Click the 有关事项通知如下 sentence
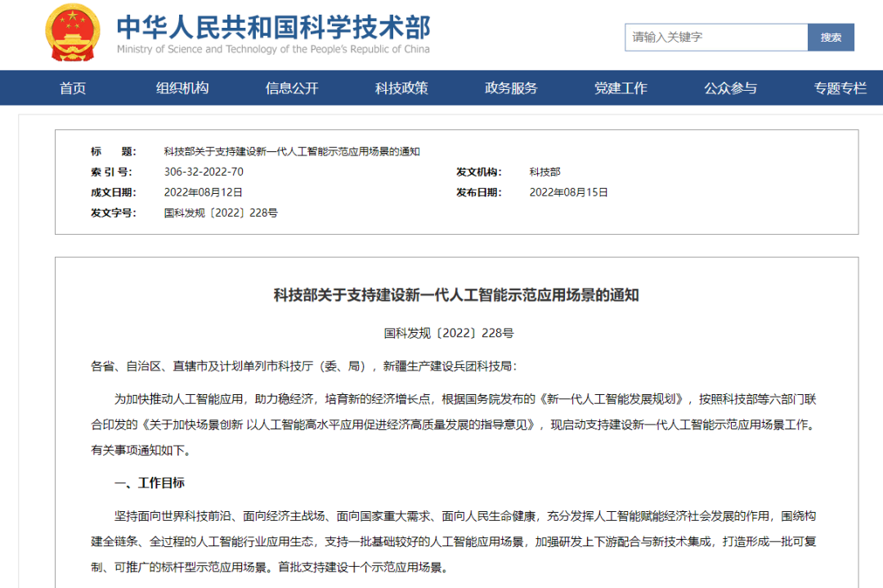883x588 pixels. click(x=141, y=450)
